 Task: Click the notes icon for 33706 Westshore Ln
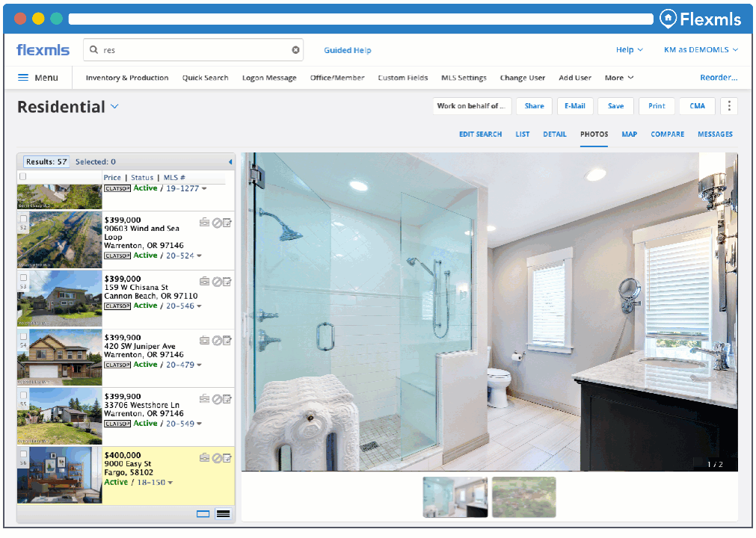pos(227,399)
